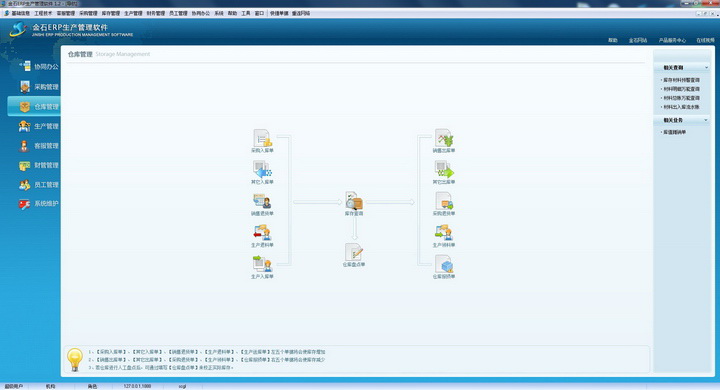Open the 生产领料单 material requisition icon

click(x=444, y=232)
